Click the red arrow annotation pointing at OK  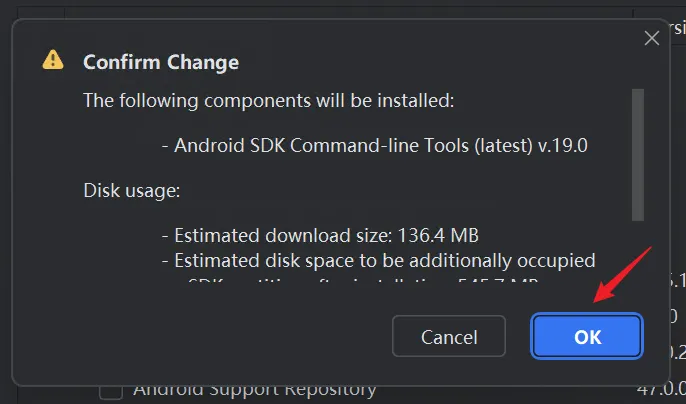[623, 274]
